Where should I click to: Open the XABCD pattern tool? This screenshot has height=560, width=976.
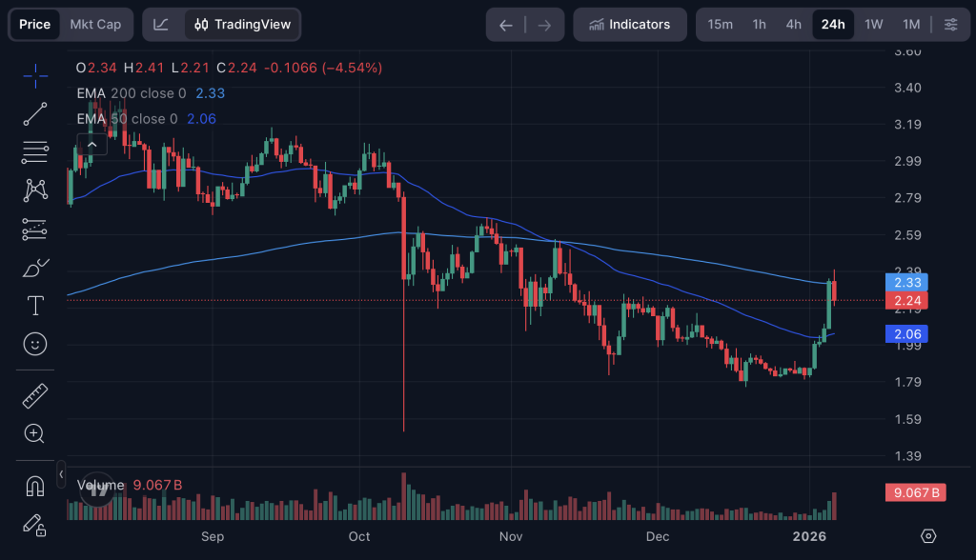click(34, 190)
